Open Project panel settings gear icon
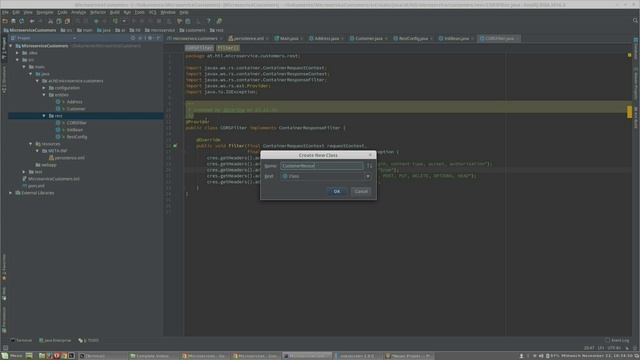Screen dimensions: 640x360 [x=150, y=38]
